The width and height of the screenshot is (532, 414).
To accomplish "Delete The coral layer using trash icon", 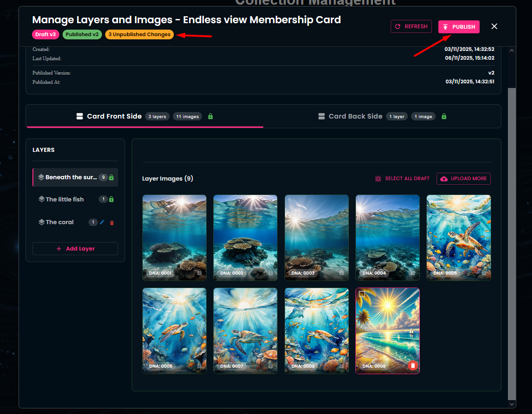I will click(x=112, y=223).
